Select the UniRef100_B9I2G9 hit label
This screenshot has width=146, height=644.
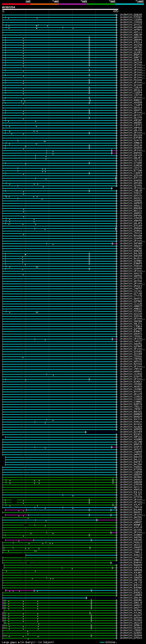click(131, 135)
